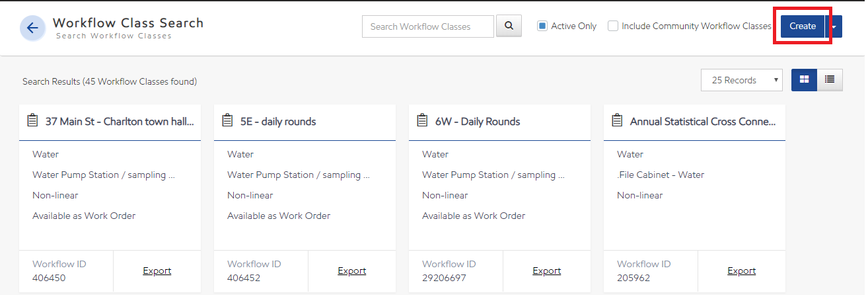The image size is (868, 295).
Task: Switch to list view
Action: (830, 80)
